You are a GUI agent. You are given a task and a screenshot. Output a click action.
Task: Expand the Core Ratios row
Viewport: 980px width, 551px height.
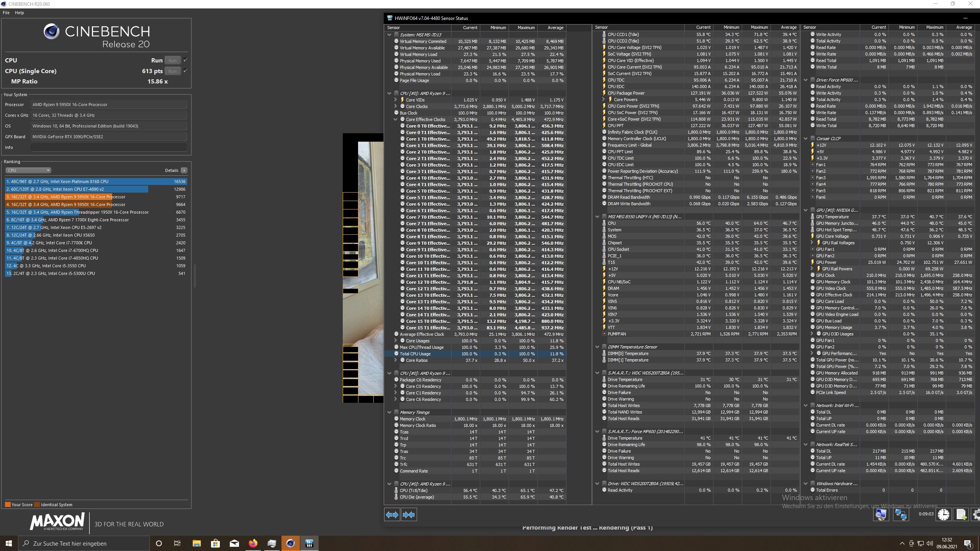pos(396,360)
